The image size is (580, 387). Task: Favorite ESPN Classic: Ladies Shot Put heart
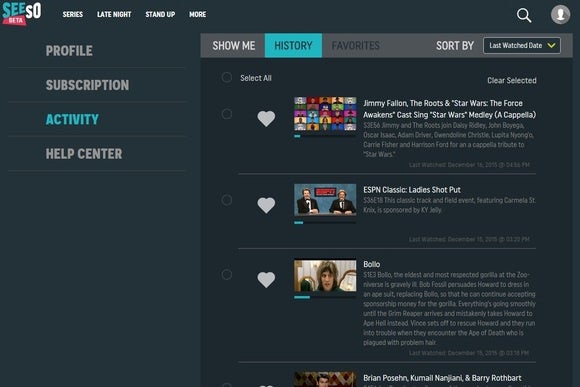[x=266, y=205]
